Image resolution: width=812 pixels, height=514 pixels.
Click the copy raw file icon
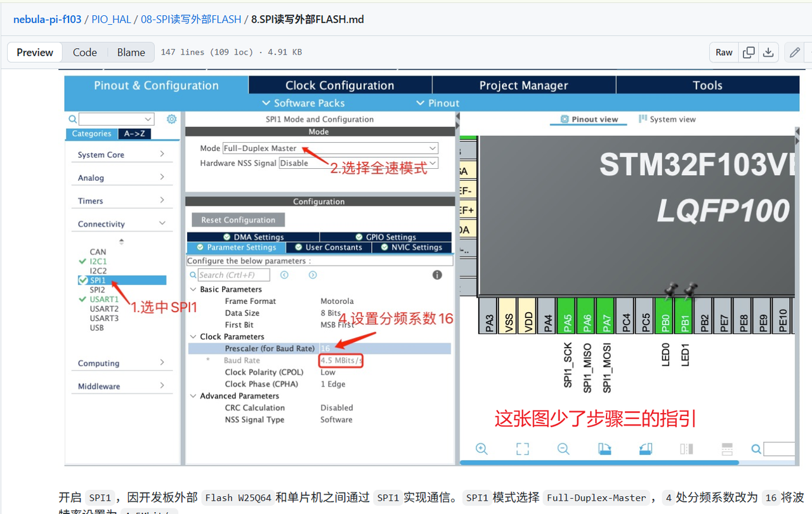[x=749, y=53]
